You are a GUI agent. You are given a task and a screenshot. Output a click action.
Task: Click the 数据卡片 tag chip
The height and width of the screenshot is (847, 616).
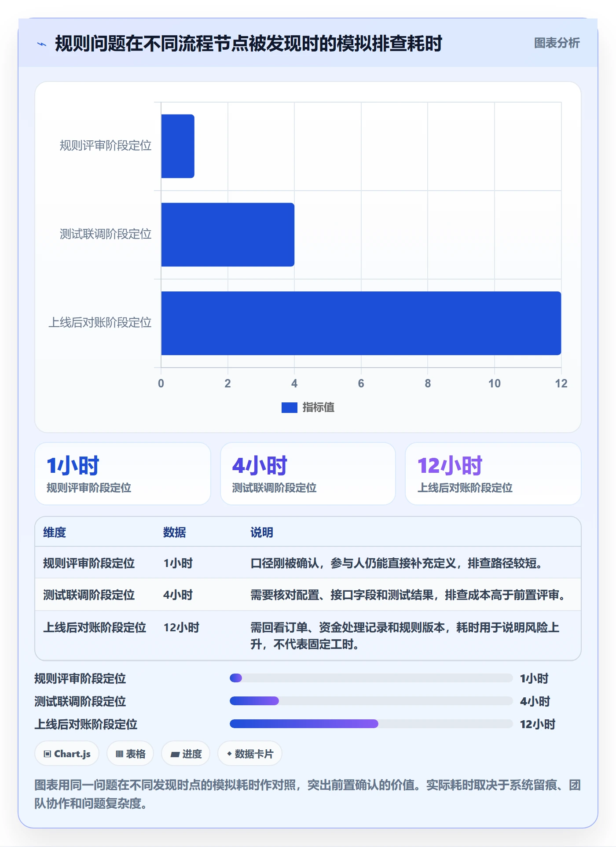(x=250, y=754)
